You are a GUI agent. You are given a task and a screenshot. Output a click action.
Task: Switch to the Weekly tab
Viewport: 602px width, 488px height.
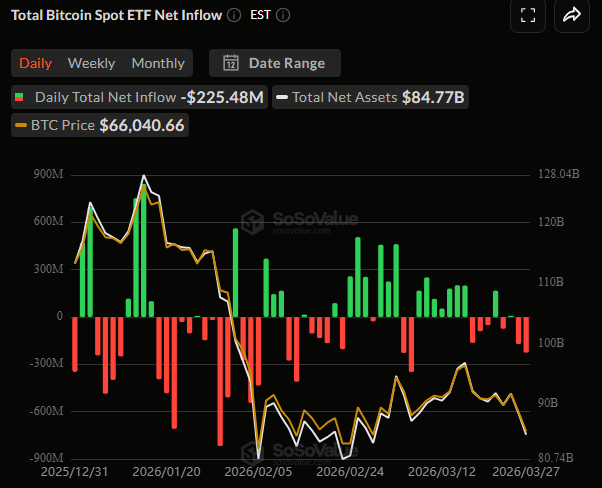pos(91,63)
